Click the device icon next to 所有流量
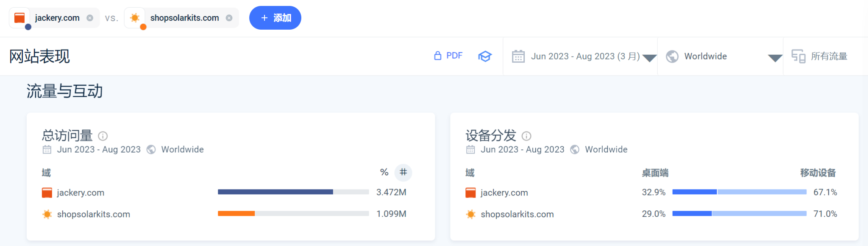The height and width of the screenshot is (246, 868). (x=798, y=56)
